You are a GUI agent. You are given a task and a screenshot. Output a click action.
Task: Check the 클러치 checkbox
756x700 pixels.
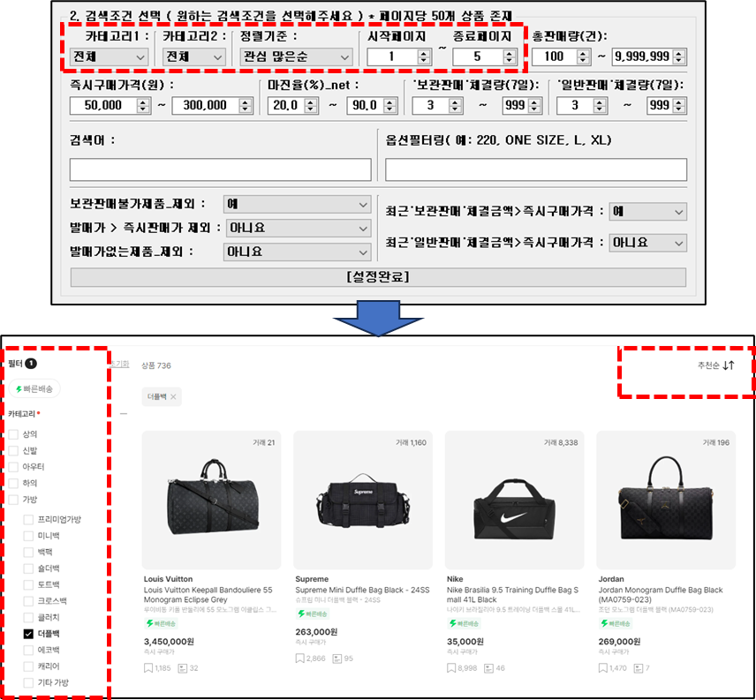coord(28,618)
